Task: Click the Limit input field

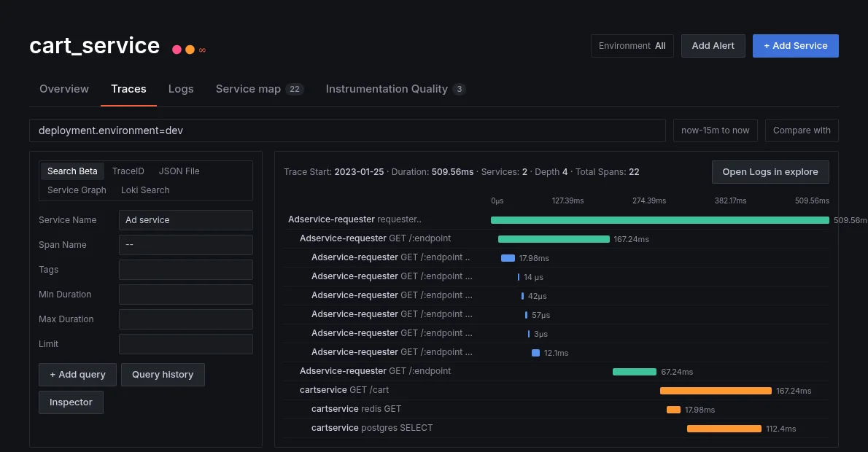Action: pyautogui.click(x=186, y=344)
